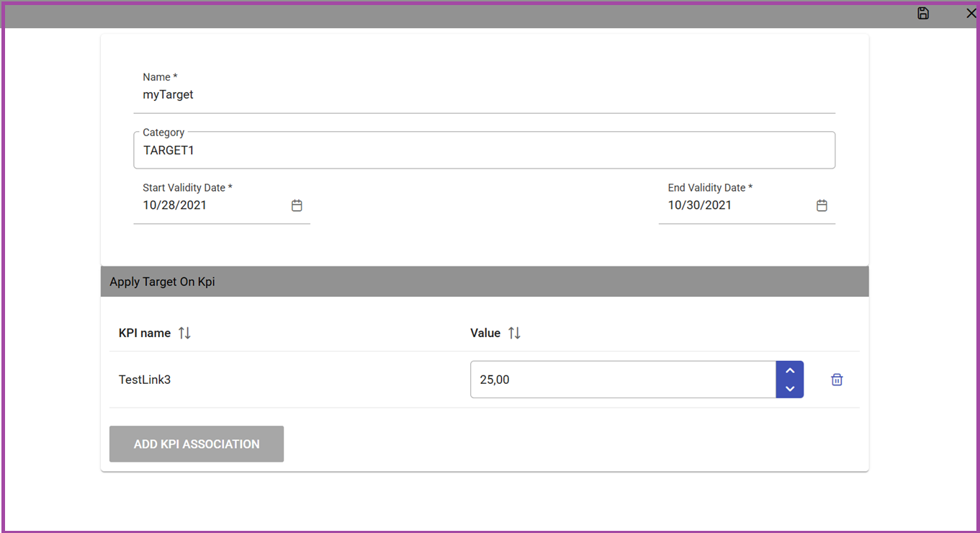This screenshot has width=980, height=533.
Task: Click the save floppy disk icon
Action: [x=923, y=14]
